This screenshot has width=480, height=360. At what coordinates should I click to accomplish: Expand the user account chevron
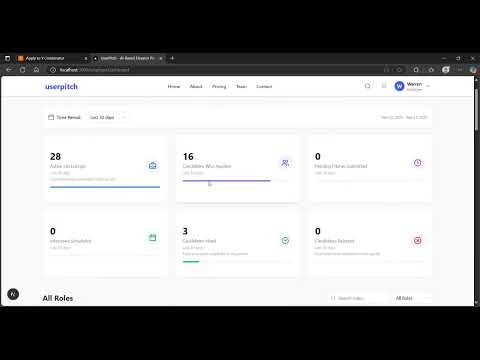coord(428,86)
